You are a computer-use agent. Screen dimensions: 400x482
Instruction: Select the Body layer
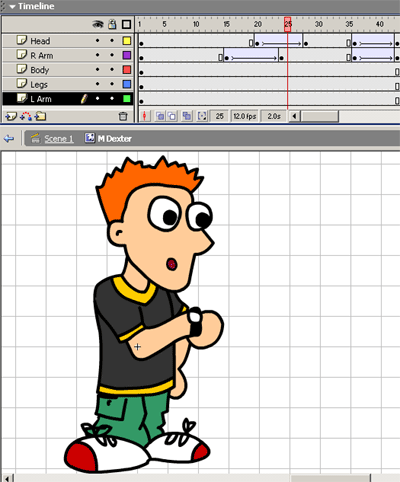(x=40, y=70)
